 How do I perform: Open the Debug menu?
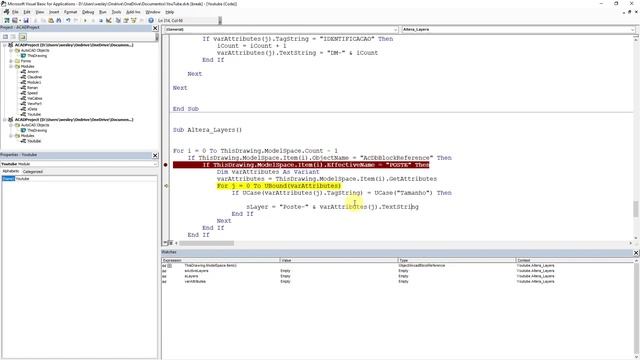tap(88, 12)
